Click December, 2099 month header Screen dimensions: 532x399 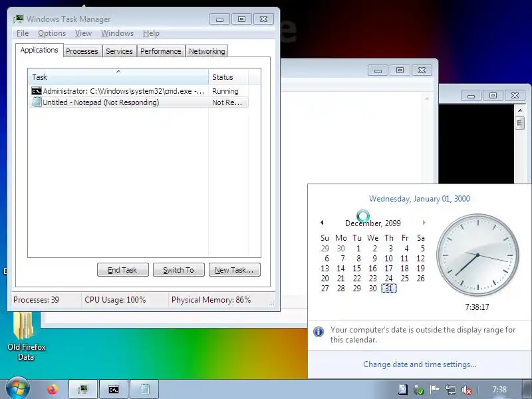click(372, 223)
